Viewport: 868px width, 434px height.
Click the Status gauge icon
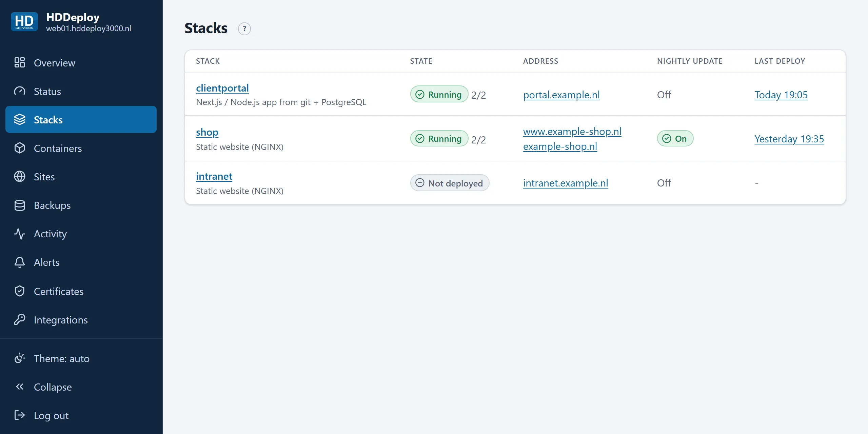click(x=20, y=91)
